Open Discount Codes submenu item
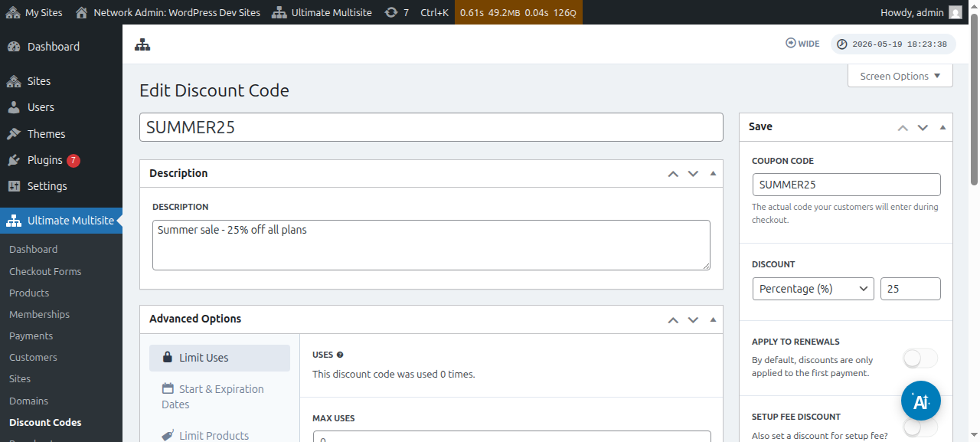The width and height of the screenshot is (980, 442). pos(45,422)
